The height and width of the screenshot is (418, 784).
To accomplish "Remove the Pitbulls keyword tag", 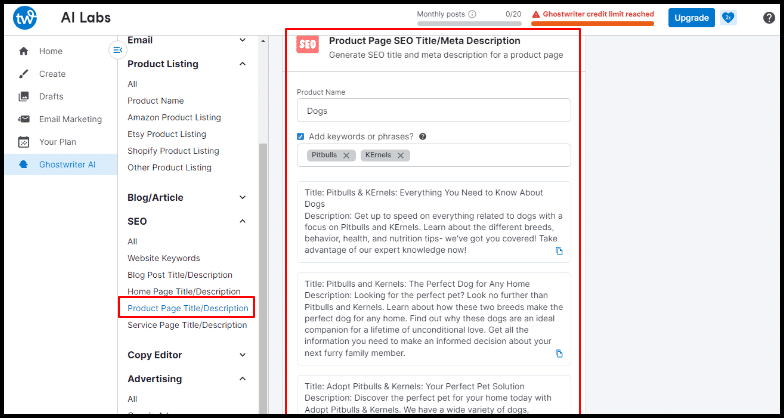I will 346,156.
